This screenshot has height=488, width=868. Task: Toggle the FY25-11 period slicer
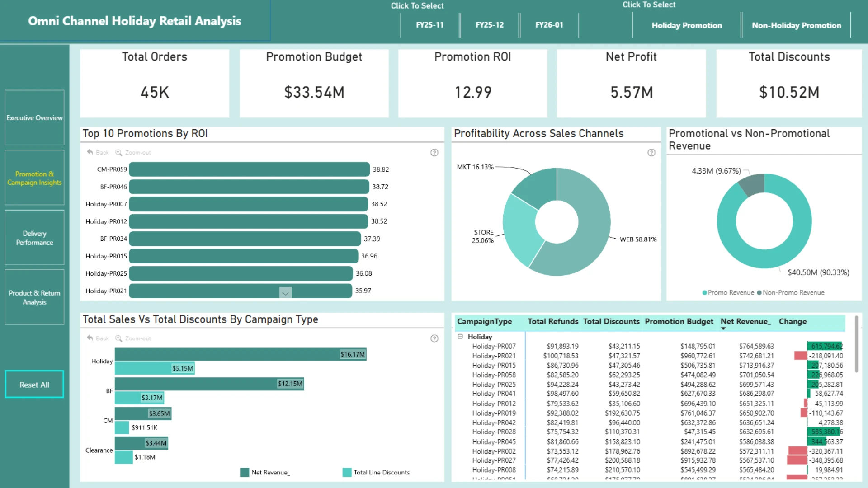coord(429,25)
